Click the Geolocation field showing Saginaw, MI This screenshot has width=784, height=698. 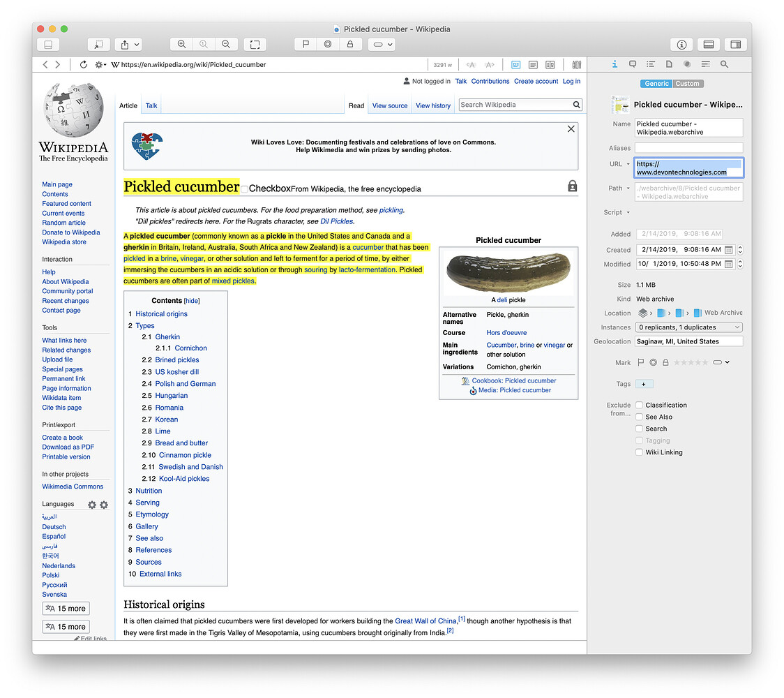pos(688,341)
